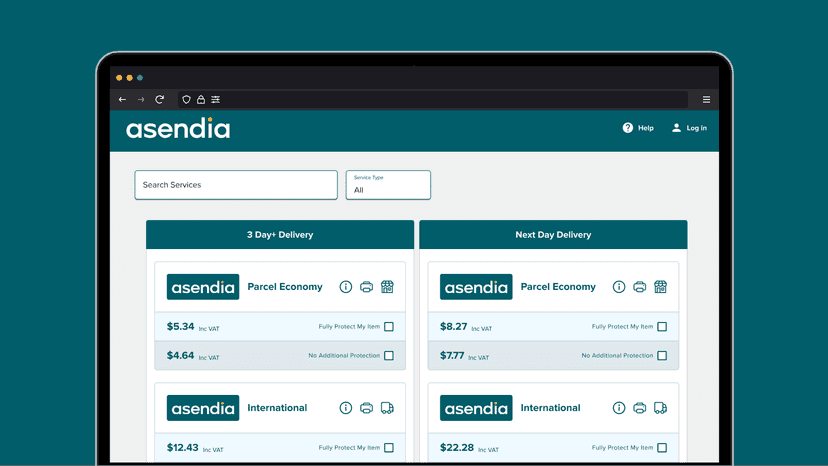The image size is (828, 466).
Task: Click Parcel Economy title under Next Day Delivery
Action: [558, 287]
